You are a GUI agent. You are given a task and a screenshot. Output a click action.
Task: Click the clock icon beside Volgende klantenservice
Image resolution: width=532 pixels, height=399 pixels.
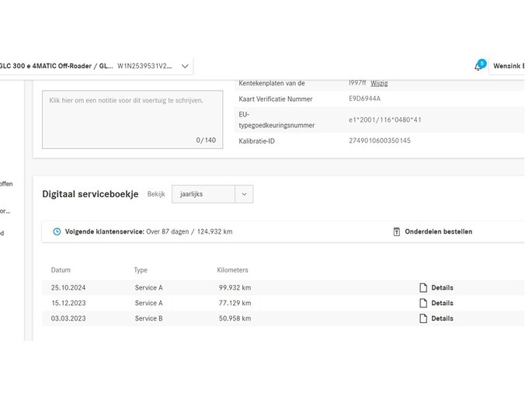click(57, 231)
